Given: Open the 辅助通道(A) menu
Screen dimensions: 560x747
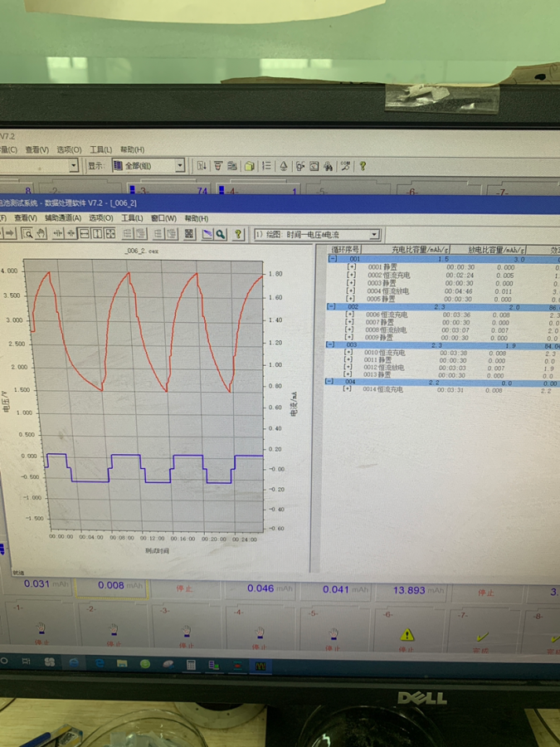Looking at the screenshot, I should point(63,218).
